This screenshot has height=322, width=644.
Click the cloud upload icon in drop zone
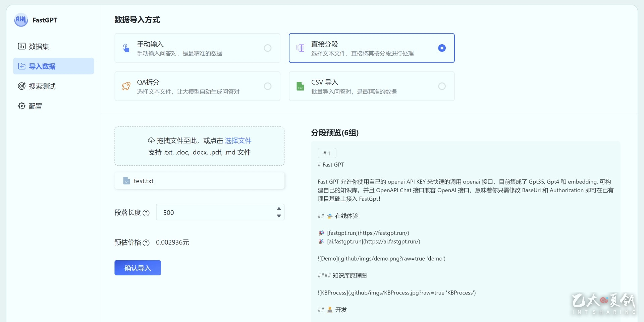tap(151, 141)
